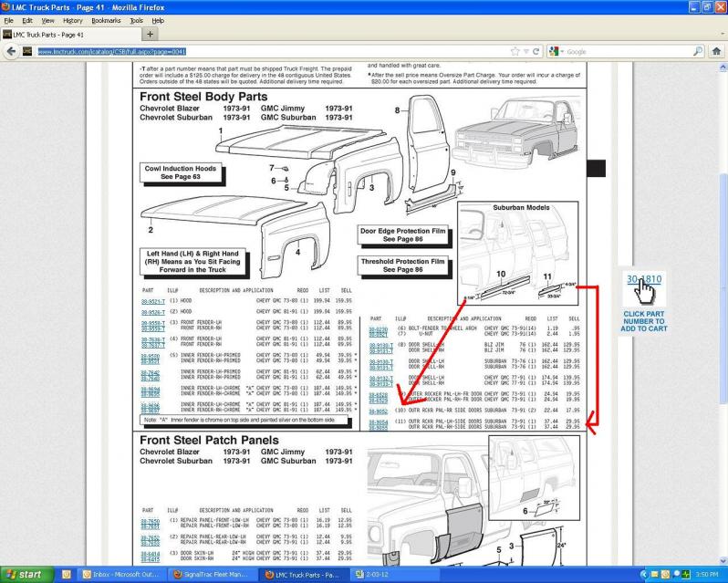This screenshot has width=728, height=583.
Task: Expand hidden tray icons with the taskbar arrow
Action: point(643,575)
